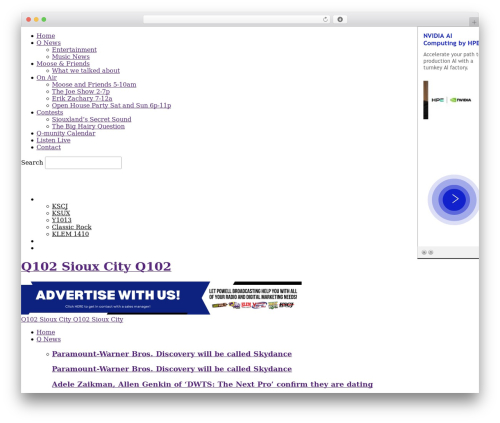Open the top Q News menu link
This screenshot has height=423, width=500.
pos(49,43)
